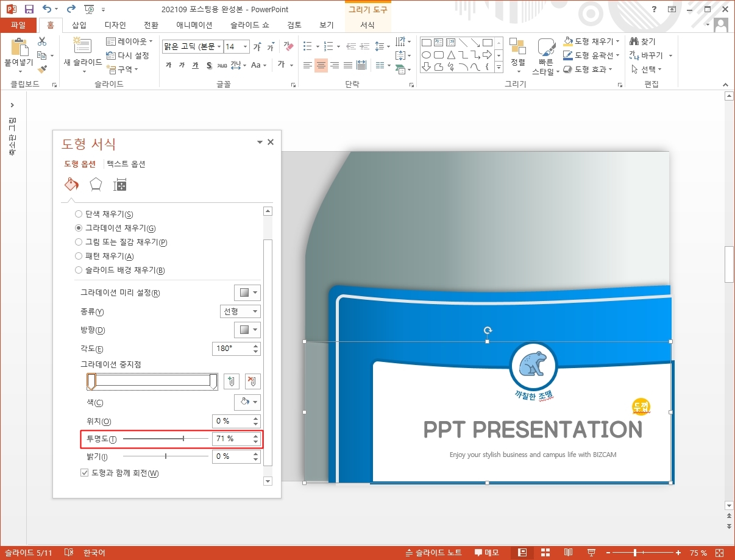Open 서식 format tab under drawing tools

367,25
